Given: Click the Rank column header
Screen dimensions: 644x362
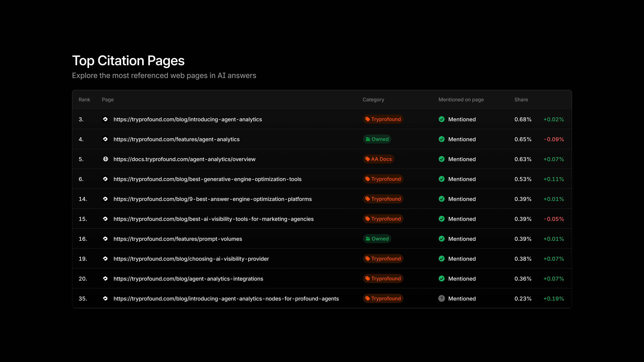Looking at the screenshot, I should click(84, 99).
